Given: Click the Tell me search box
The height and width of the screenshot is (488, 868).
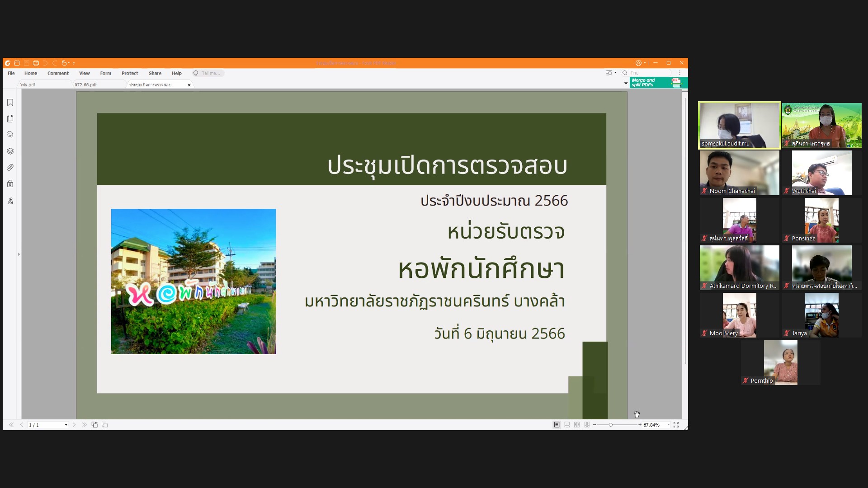Looking at the screenshot, I should (208, 73).
